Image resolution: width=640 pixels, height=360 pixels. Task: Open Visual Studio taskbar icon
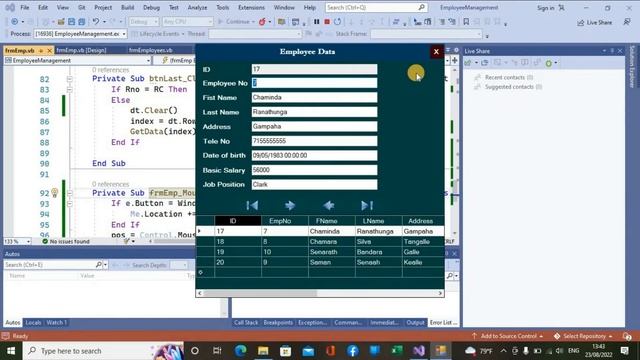[419, 351]
